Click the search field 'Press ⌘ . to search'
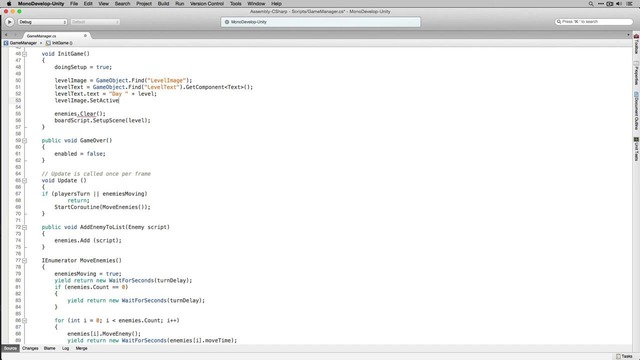640x360 pixels. [x=593, y=22]
